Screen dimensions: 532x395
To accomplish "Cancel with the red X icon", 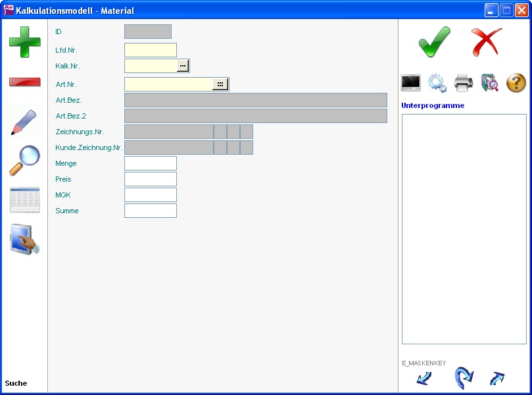I will [487, 42].
